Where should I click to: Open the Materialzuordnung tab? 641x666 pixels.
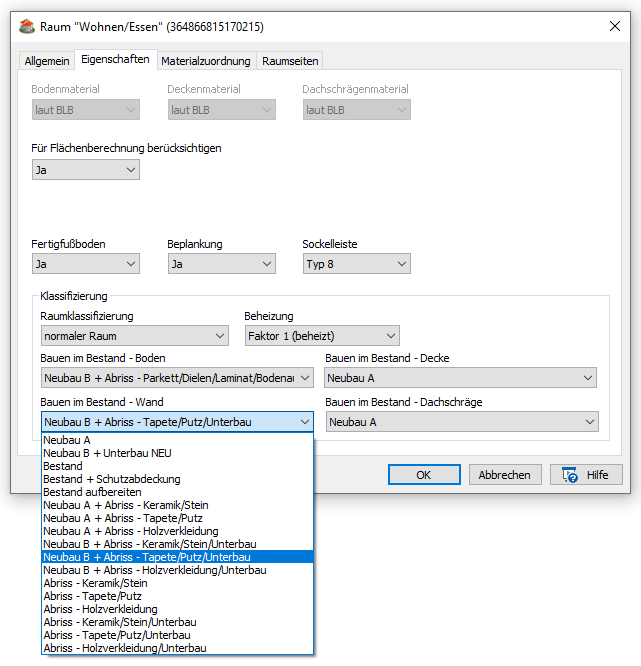pyautogui.click(x=205, y=61)
